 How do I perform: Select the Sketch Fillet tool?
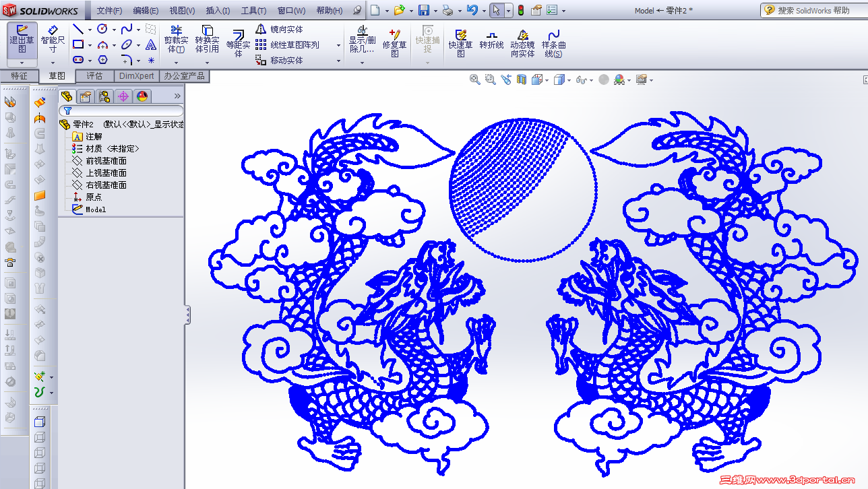pyautogui.click(x=127, y=60)
